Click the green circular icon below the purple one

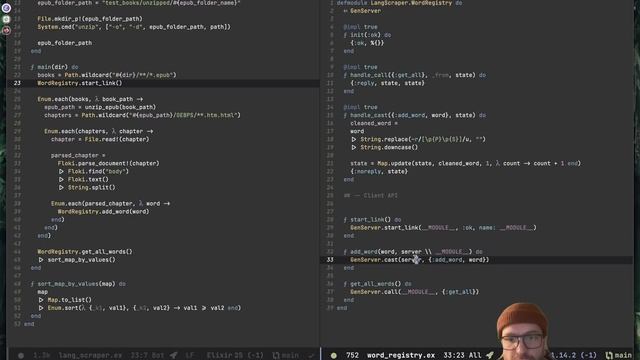pyautogui.click(x=6, y=19)
